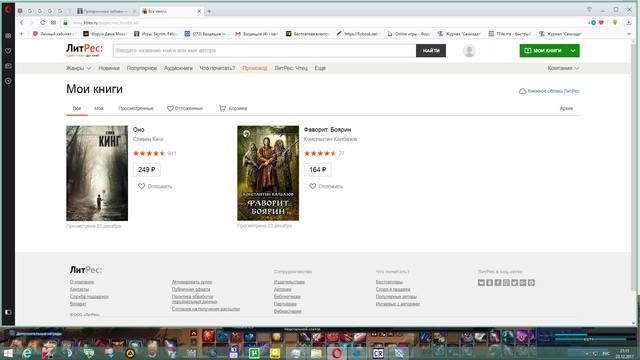Select the Мои tab
640x360 pixels.
point(99,109)
